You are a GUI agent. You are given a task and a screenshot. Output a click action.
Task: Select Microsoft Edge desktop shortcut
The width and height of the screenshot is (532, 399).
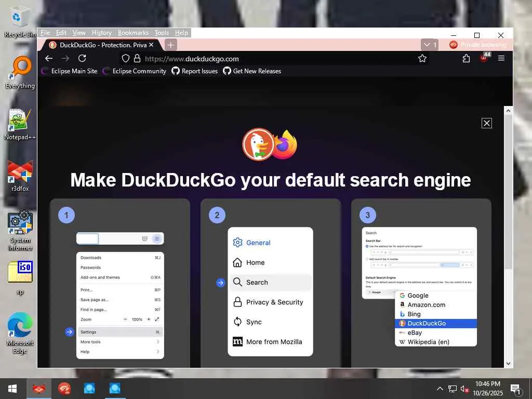click(x=20, y=333)
